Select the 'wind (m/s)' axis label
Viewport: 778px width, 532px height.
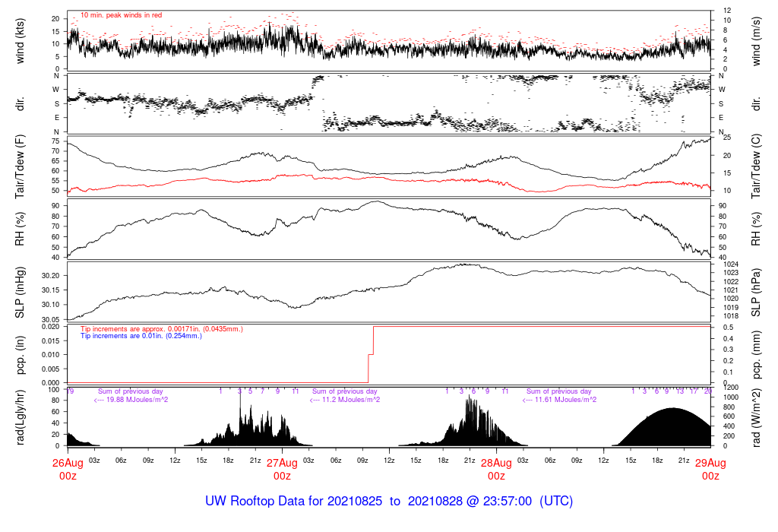756,41
